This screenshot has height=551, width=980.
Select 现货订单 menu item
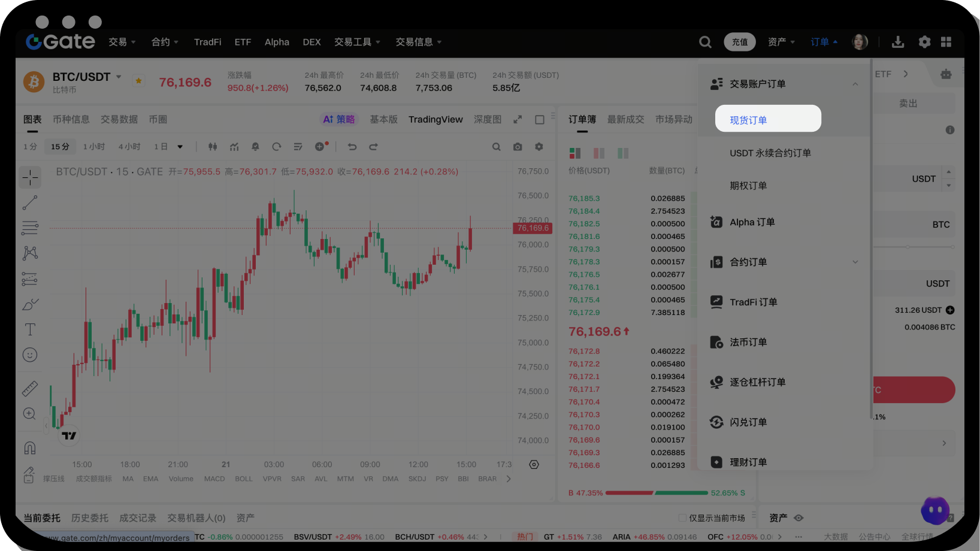point(767,119)
